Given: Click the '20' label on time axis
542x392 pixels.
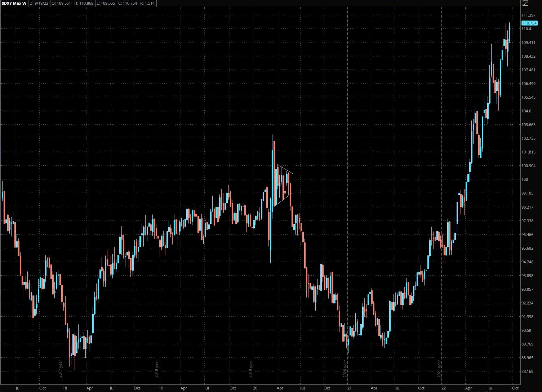Looking at the screenshot, I should tap(255, 388).
